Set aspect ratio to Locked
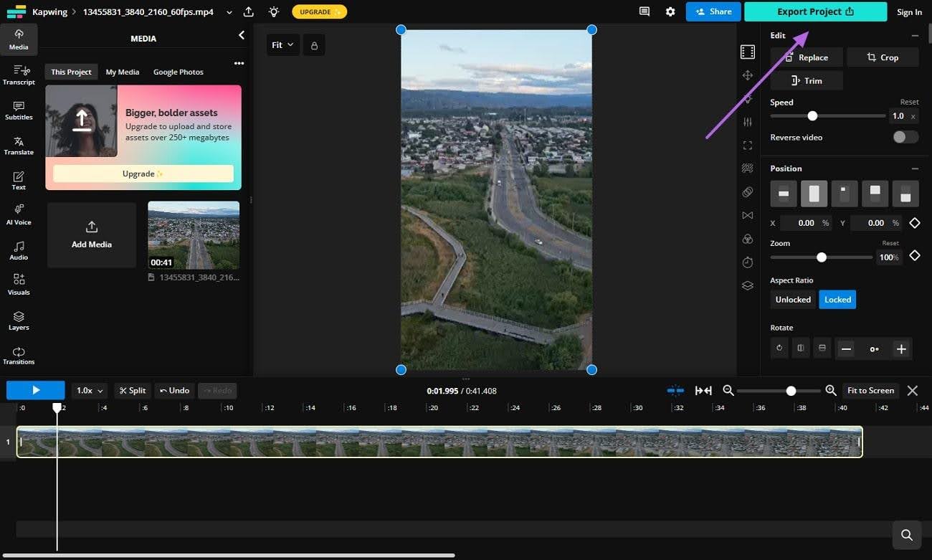 point(837,300)
